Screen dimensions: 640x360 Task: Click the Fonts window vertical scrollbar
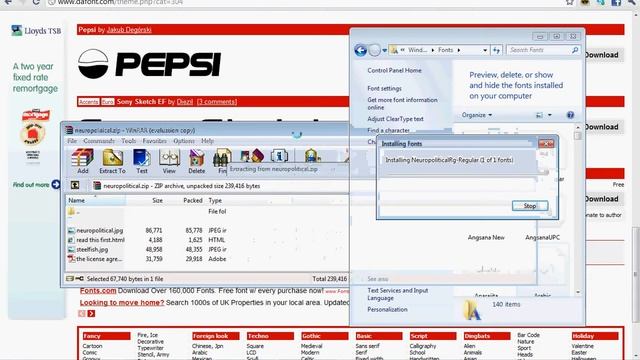coord(578,210)
